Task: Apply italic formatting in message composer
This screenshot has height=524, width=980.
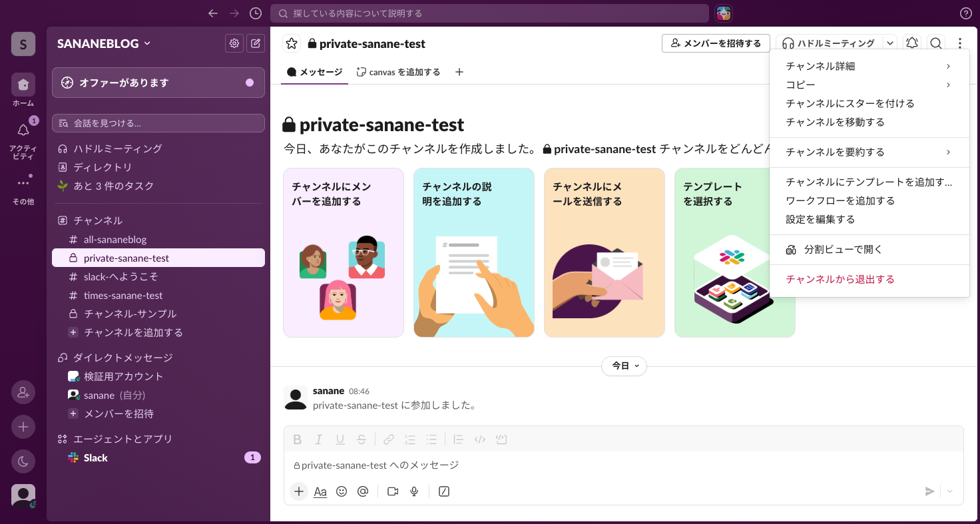Action: click(319, 439)
